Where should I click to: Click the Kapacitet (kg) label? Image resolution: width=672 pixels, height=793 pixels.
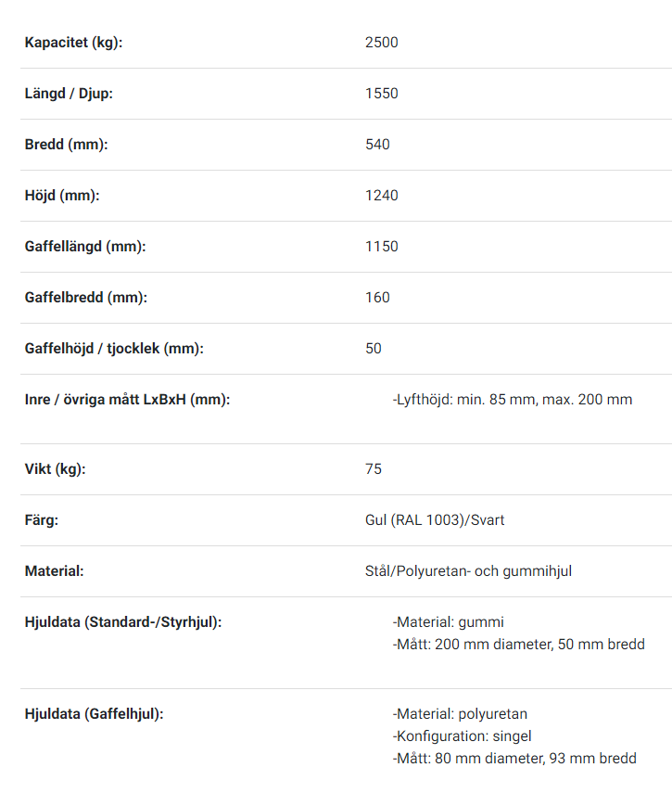[74, 43]
